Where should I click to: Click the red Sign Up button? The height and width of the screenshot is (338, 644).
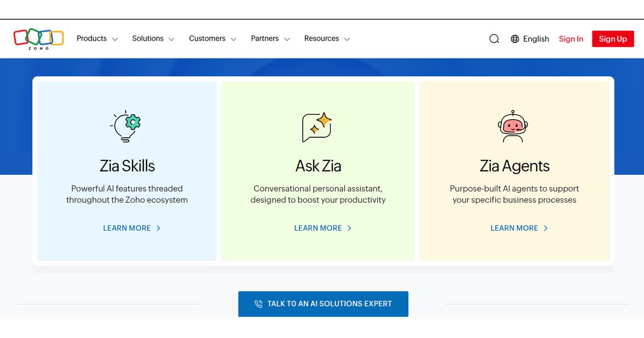pyautogui.click(x=613, y=39)
